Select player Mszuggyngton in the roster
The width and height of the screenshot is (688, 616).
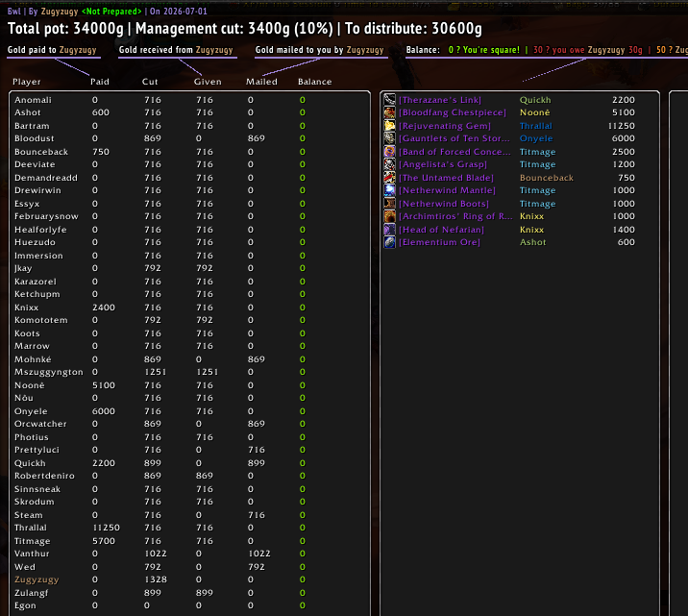49,372
